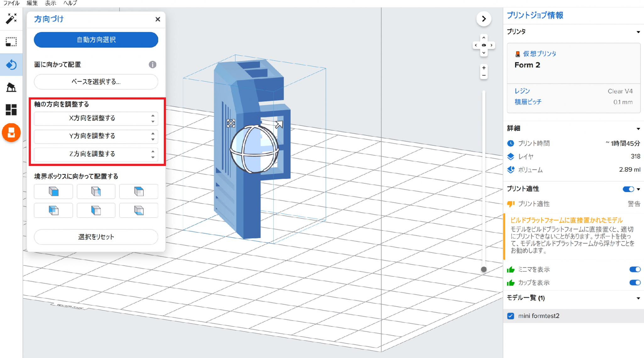This screenshot has width=644, height=358.
Task: Toggle カップを表示 off
Action: (635, 282)
